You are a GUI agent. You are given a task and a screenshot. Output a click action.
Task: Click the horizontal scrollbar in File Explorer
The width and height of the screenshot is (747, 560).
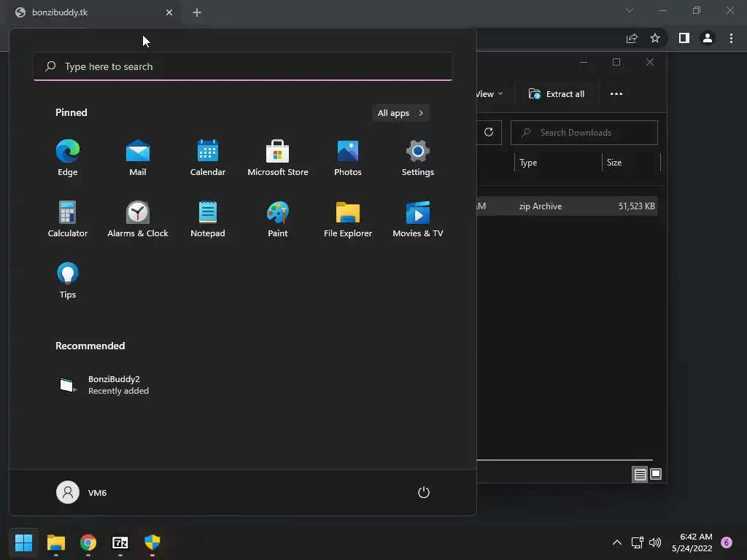click(x=565, y=460)
